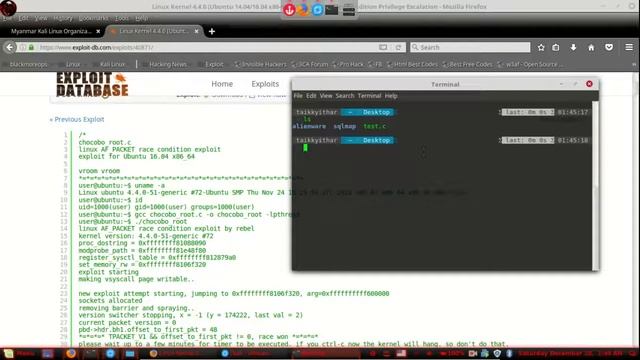640x360 pixels.
Task: Click the Bluetooth icon in system tray
Action: coord(509,353)
